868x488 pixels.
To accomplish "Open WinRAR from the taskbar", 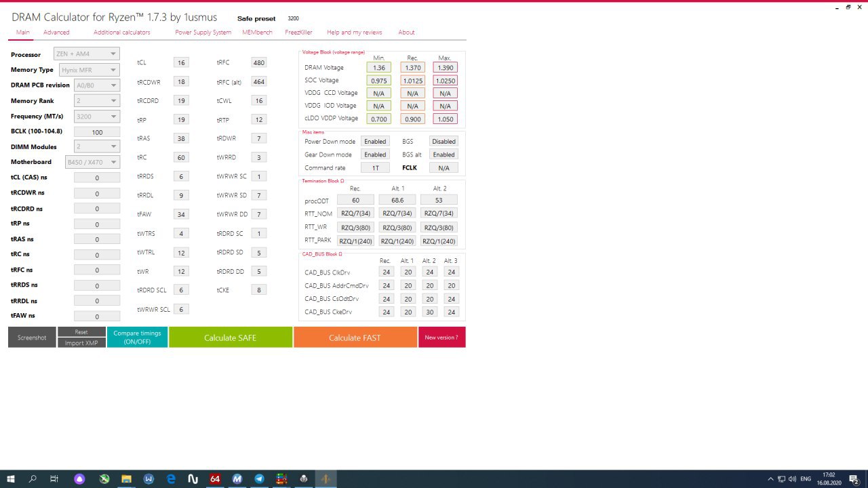I will click(281, 479).
